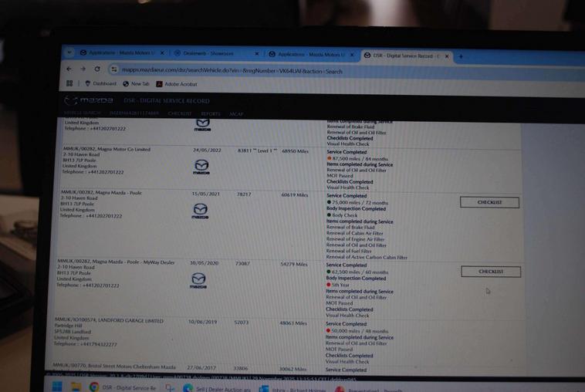Click the browser forward arrow

click(83, 69)
